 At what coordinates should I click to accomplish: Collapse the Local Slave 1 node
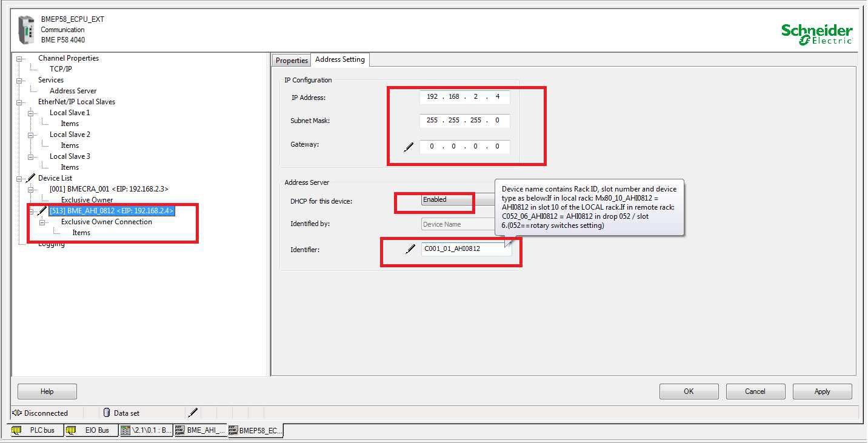pyautogui.click(x=30, y=113)
